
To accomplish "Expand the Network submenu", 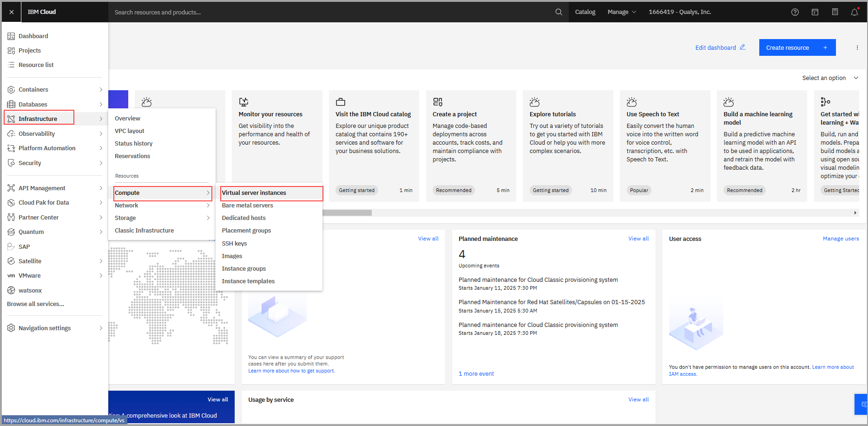I will tap(162, 206).
